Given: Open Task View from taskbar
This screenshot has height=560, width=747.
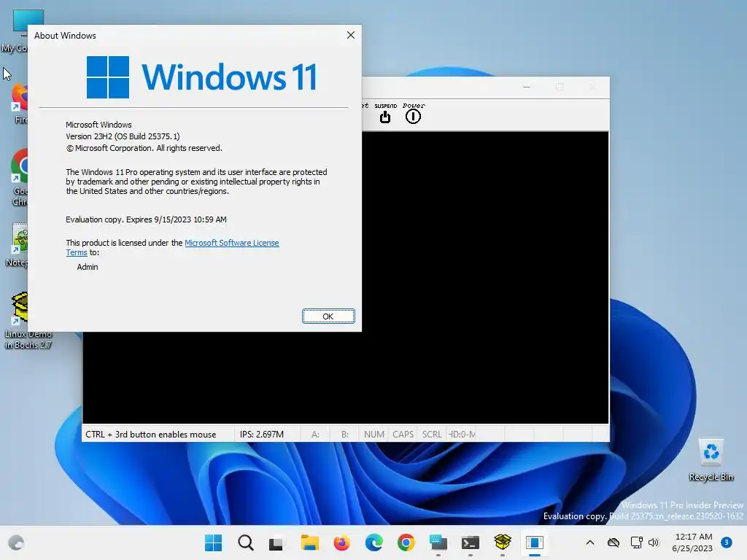Looking at the screenshot, I should (x=276, y=542).
